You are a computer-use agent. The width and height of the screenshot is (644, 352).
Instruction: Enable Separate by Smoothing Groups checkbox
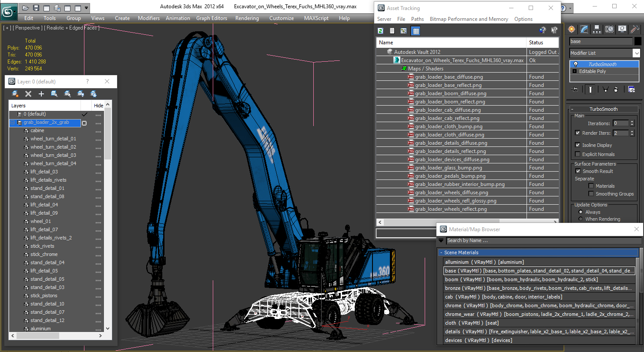click(591, 194)
